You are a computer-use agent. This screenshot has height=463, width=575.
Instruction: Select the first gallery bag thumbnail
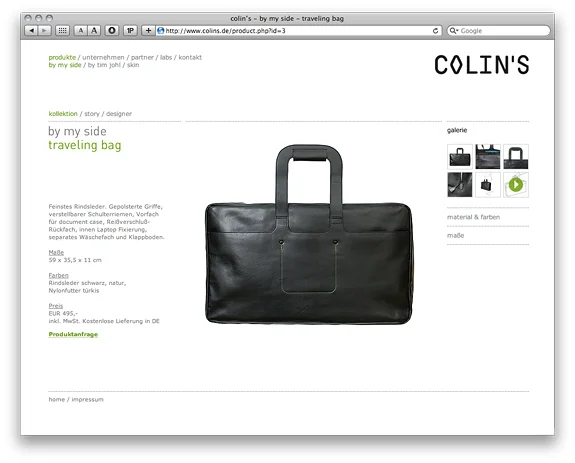click(x=459, y=157)
